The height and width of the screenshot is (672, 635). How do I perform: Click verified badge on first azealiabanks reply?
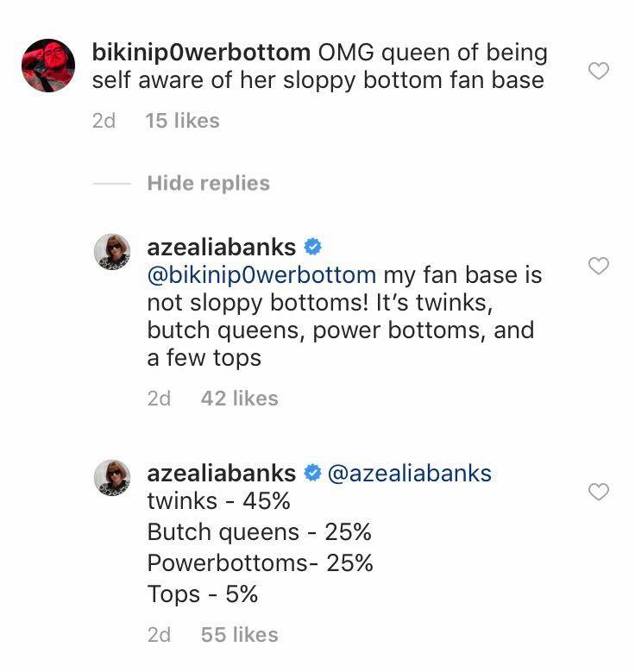pyautogui.click(x=313, y=248)
